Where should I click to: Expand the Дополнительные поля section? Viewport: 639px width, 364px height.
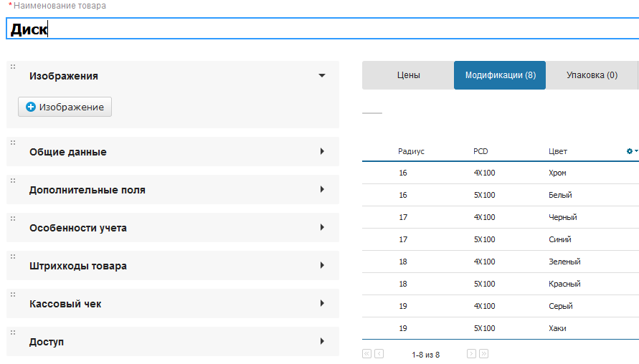point(322,190)
